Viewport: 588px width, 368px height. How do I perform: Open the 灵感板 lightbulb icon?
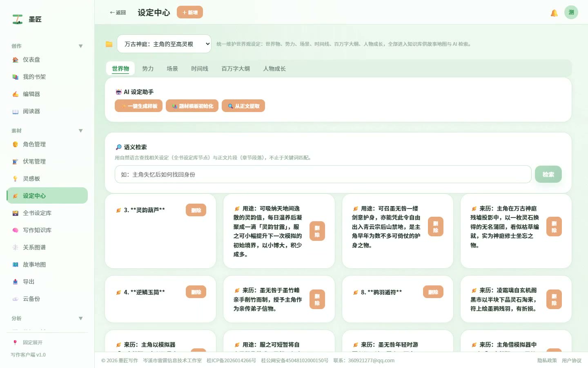(15, 179)
